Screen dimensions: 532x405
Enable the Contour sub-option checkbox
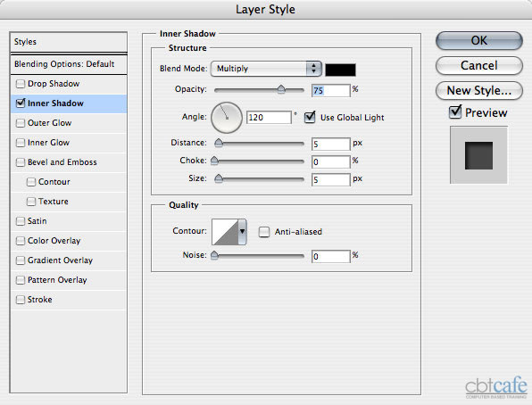coord(31,182)
